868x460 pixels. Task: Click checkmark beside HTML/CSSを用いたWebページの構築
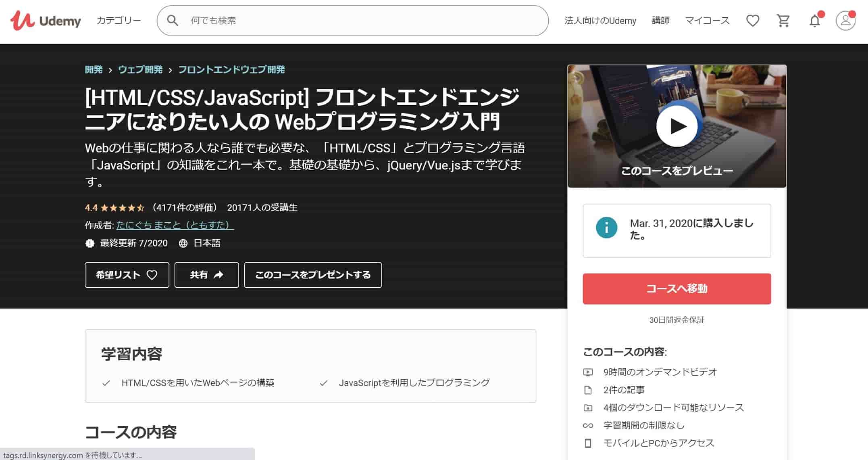pos(106,383)
